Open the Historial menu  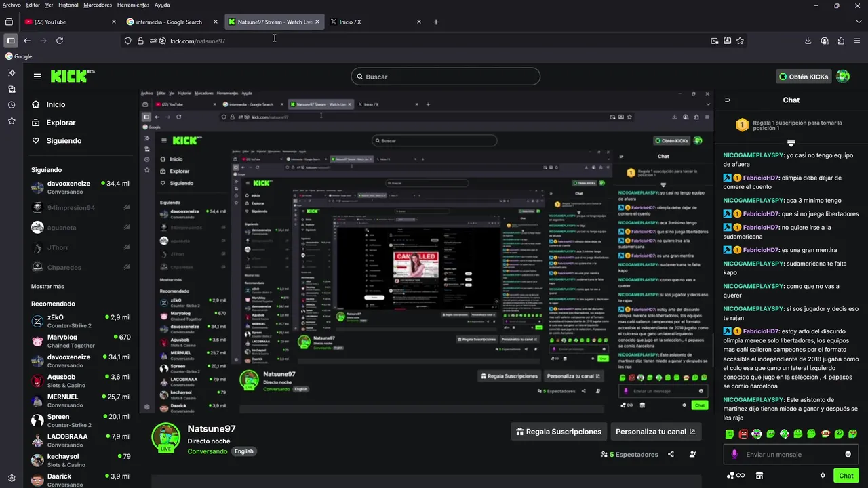click(x=68, y=5)
